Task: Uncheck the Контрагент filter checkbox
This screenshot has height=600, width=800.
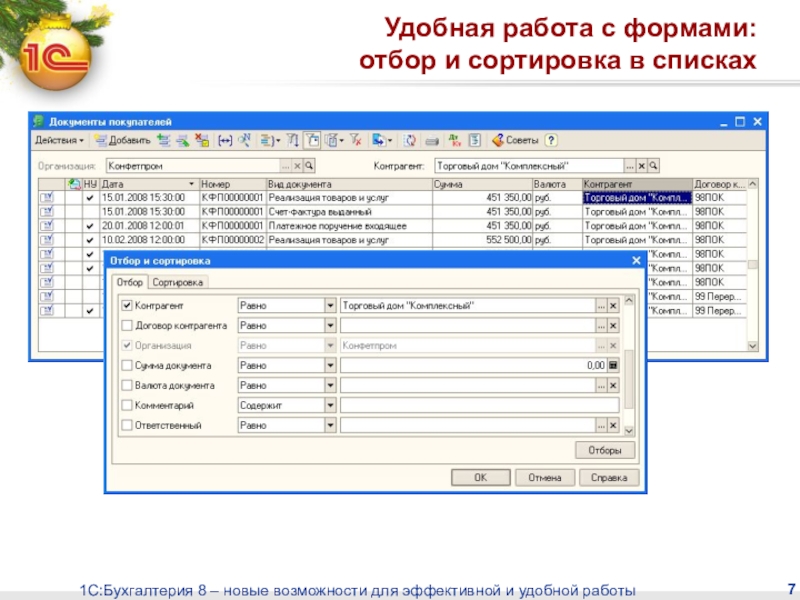Action: pos(127,306)
